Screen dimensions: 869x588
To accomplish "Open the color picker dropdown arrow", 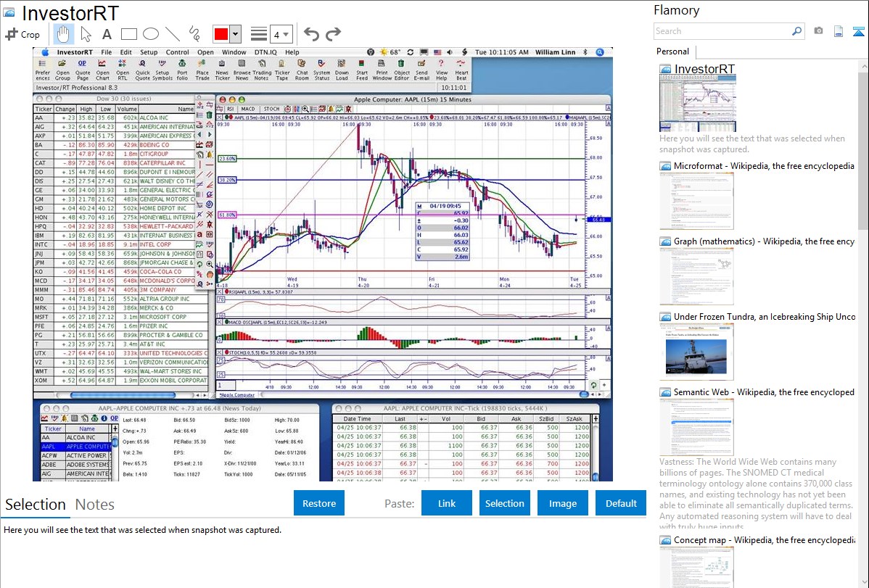I will click(236, 34).
